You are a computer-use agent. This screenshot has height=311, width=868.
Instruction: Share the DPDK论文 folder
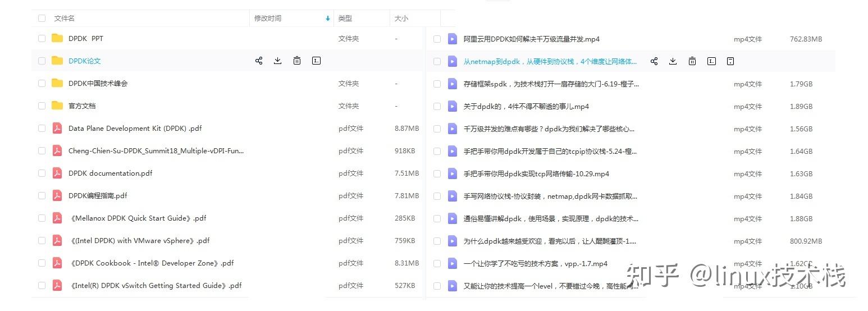pos(259,61)
